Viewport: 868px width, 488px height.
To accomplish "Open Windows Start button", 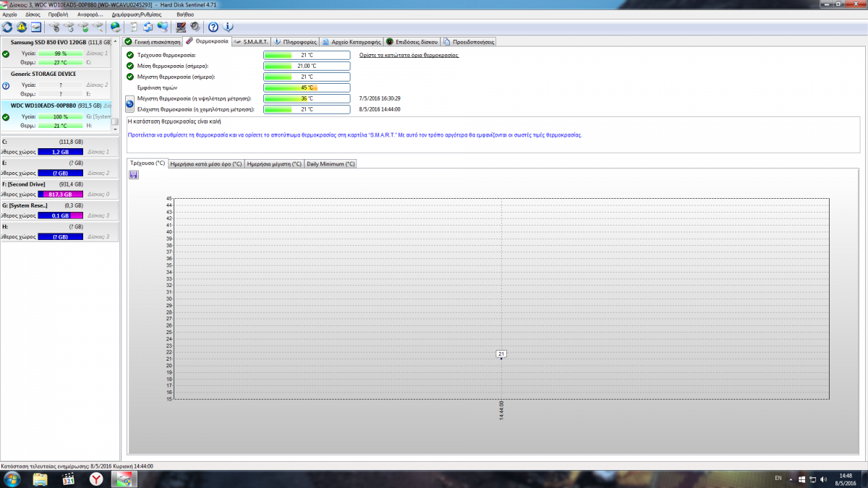I will point(12,479).
